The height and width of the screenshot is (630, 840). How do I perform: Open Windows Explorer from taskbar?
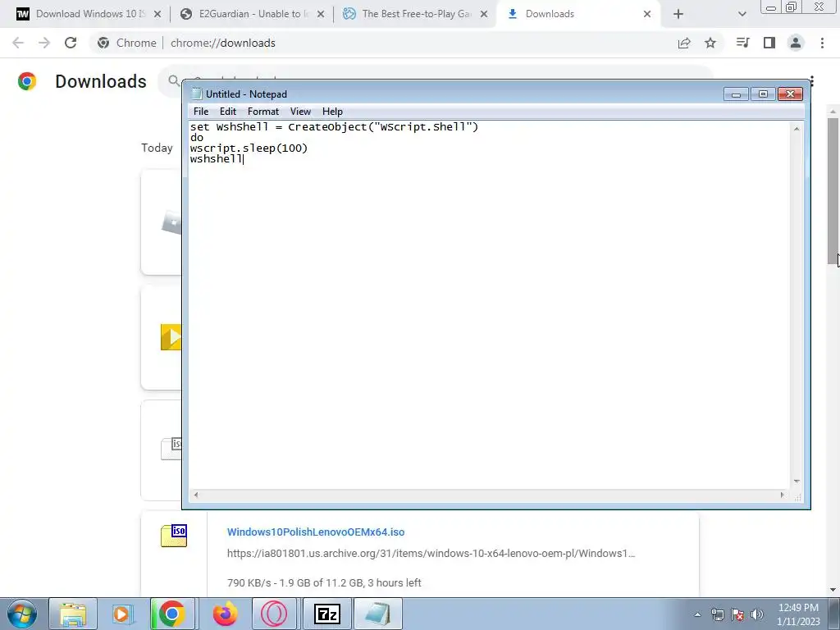point(73,614)
